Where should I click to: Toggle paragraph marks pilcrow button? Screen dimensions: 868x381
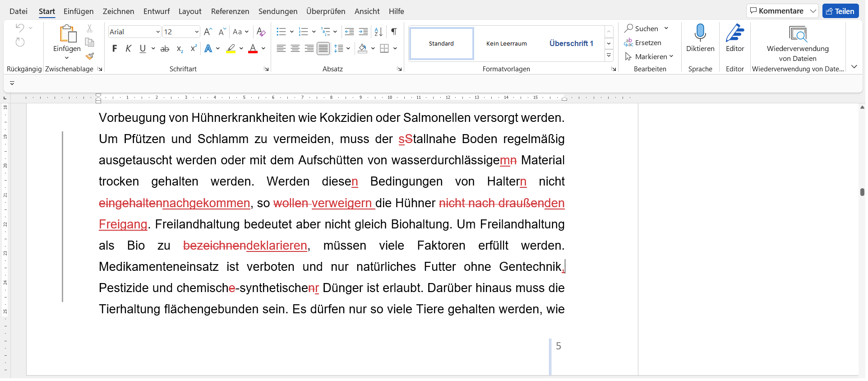pyautogui.click(x=394, y=32)
